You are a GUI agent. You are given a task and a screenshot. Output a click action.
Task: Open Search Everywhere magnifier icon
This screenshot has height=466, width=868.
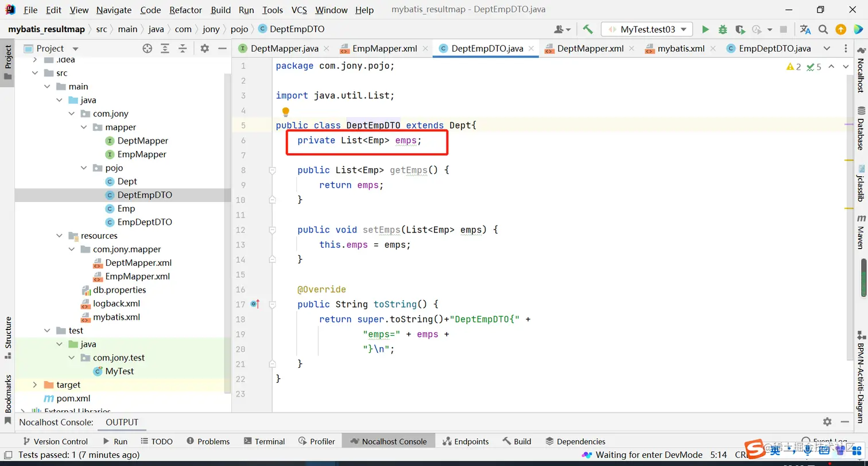tap(823, 29)
